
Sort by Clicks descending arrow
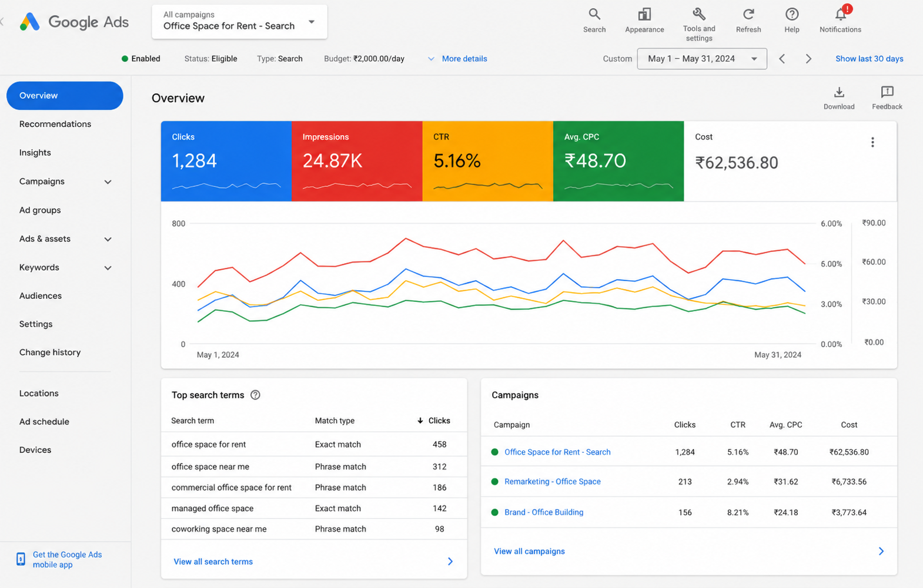point(420,421)
